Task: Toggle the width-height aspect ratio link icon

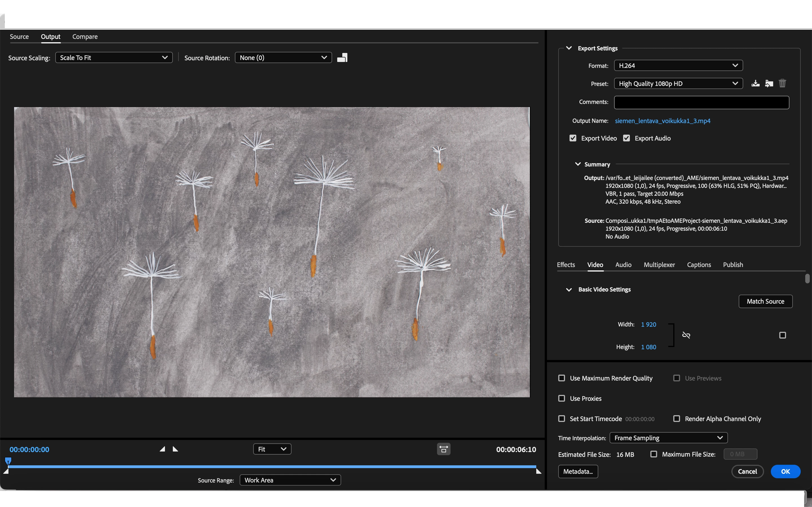Action: click(686, 335)
